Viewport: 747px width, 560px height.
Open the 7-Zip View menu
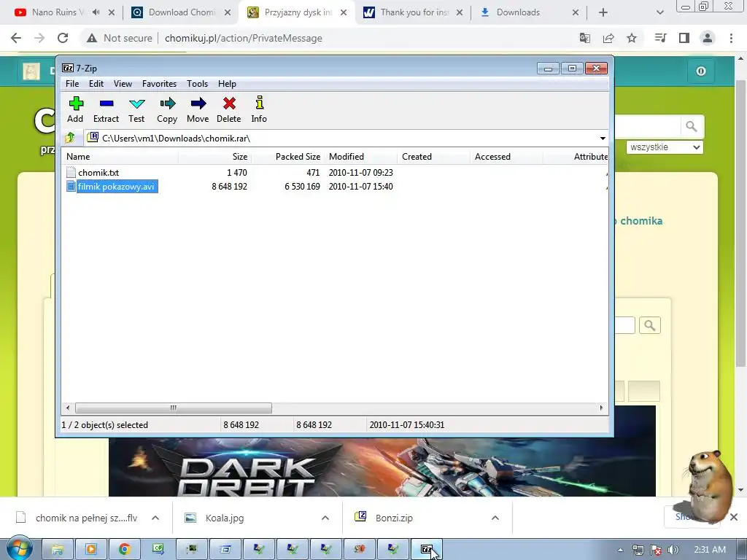point(123,84)
